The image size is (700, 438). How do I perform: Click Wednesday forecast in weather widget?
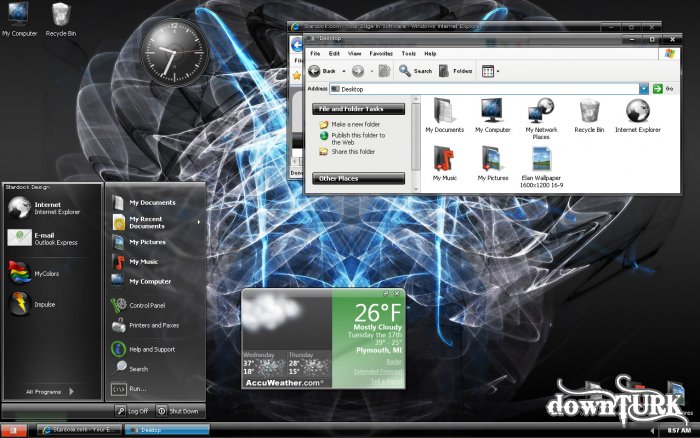pos(264,363)
